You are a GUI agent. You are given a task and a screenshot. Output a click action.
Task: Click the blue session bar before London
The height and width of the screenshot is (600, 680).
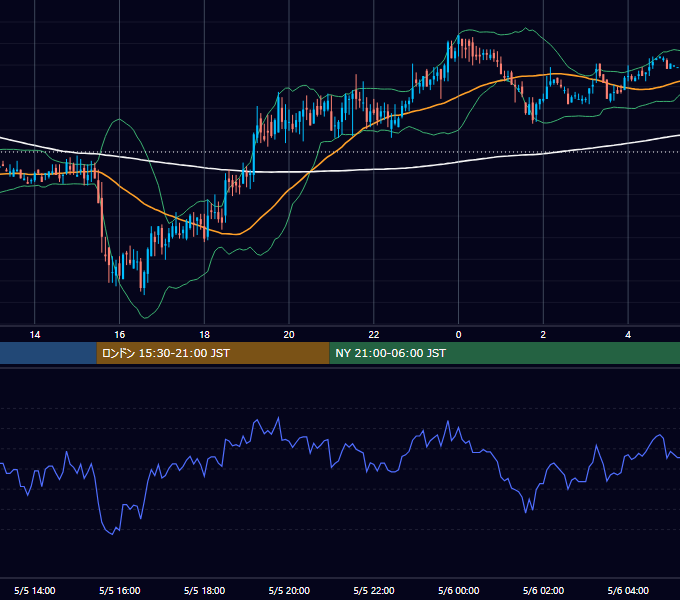tap(48, 353)
